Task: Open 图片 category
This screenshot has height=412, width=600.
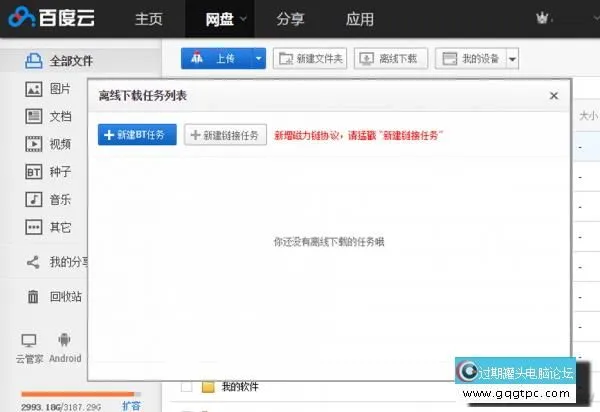Action: pos(60,89)
